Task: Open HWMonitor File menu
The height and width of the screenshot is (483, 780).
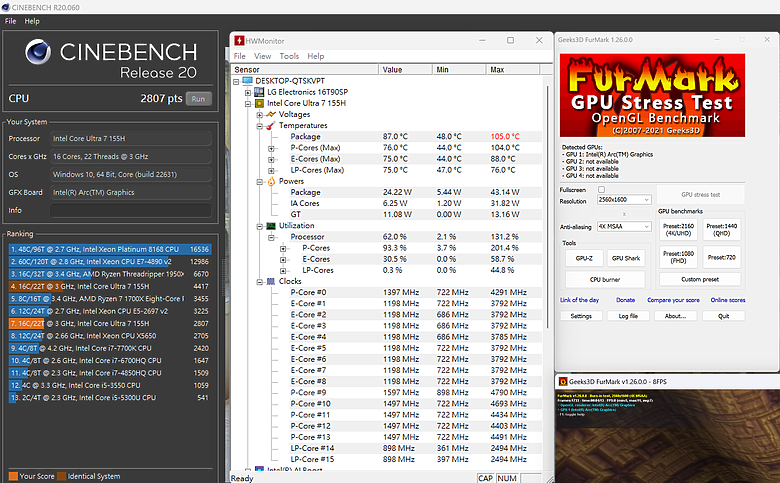Action: click(x=240, y=56)
